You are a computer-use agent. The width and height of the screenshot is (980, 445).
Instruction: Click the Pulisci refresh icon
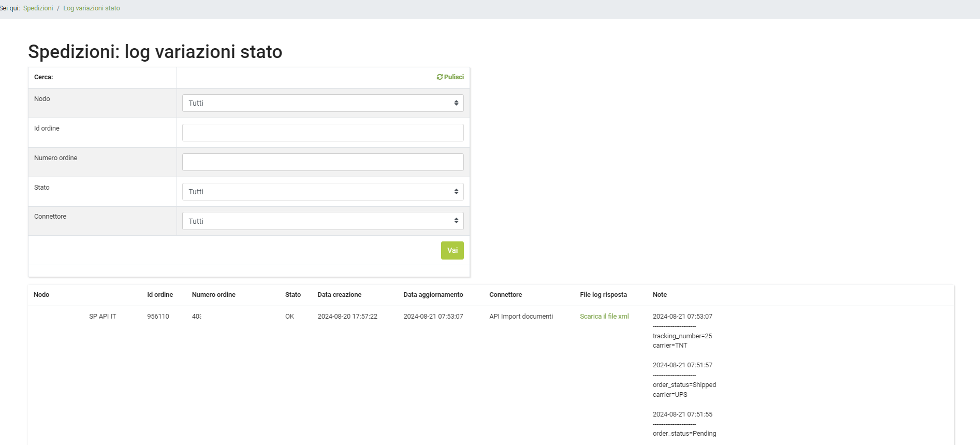pyautogui.click(x=440, y=77)
